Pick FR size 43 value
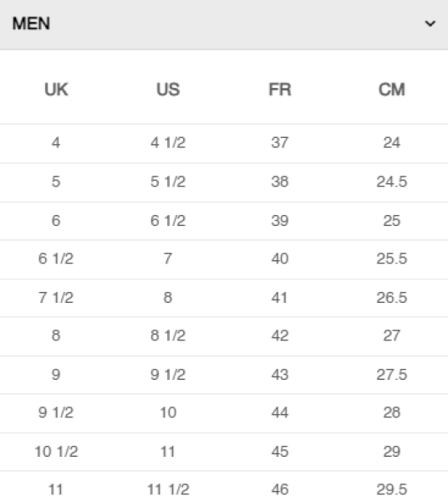This screenshot has height=502, width=448. click(x=280, y=374)
